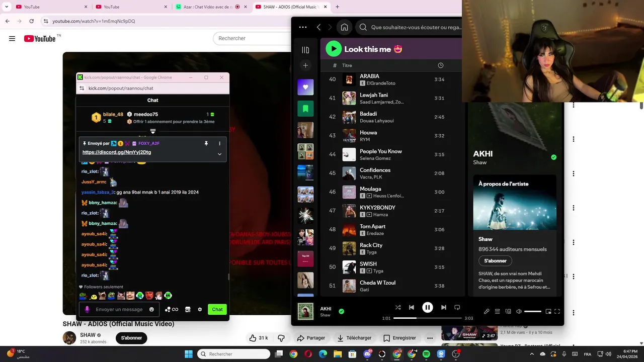
Task: Toggle repeat mode in Spotify
Action: point(457,307)
